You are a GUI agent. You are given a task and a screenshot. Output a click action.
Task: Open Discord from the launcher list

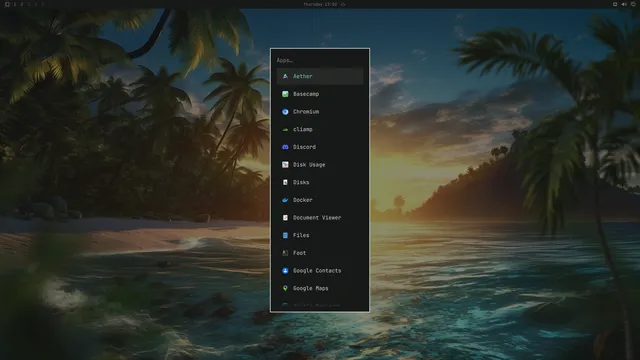(320, 147)
